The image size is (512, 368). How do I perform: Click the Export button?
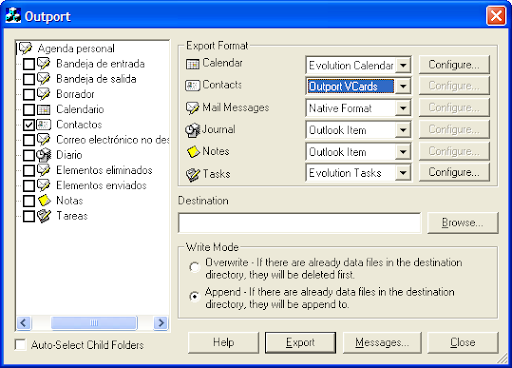(300, 342)
